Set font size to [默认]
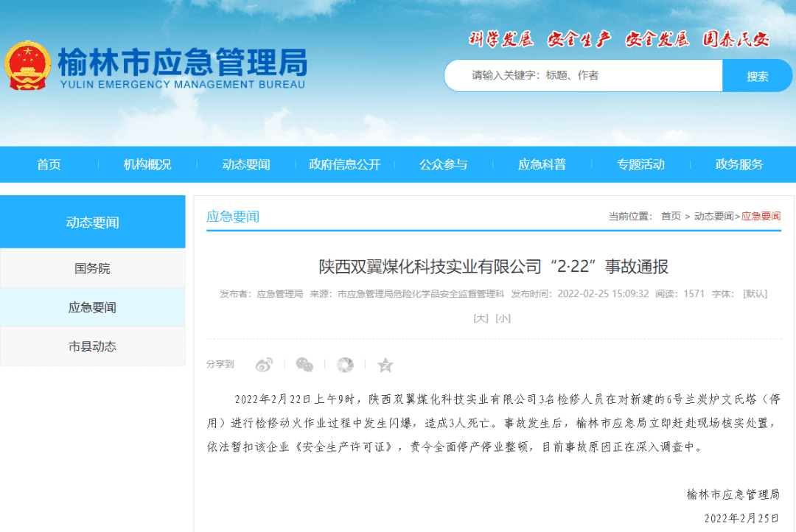Screen dimensions: 796x532 point(755,294)
